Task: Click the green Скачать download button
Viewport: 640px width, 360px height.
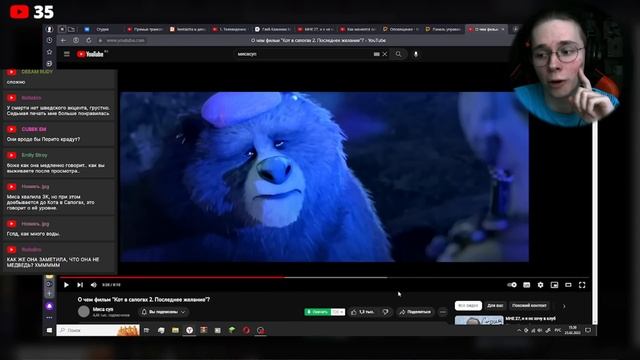Action: coord(318,312)
